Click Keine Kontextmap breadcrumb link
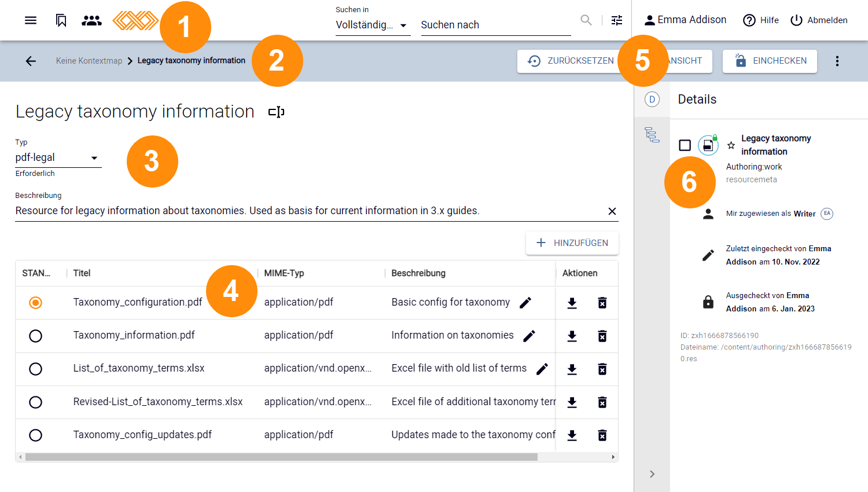This screenshot has height=492, width=868. click(x=89, y=61)
